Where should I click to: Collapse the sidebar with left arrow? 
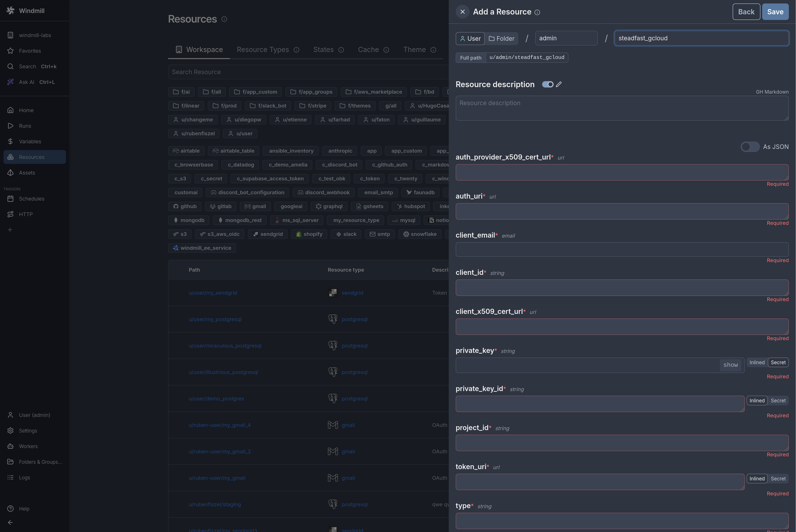click(x=11, y=522)
